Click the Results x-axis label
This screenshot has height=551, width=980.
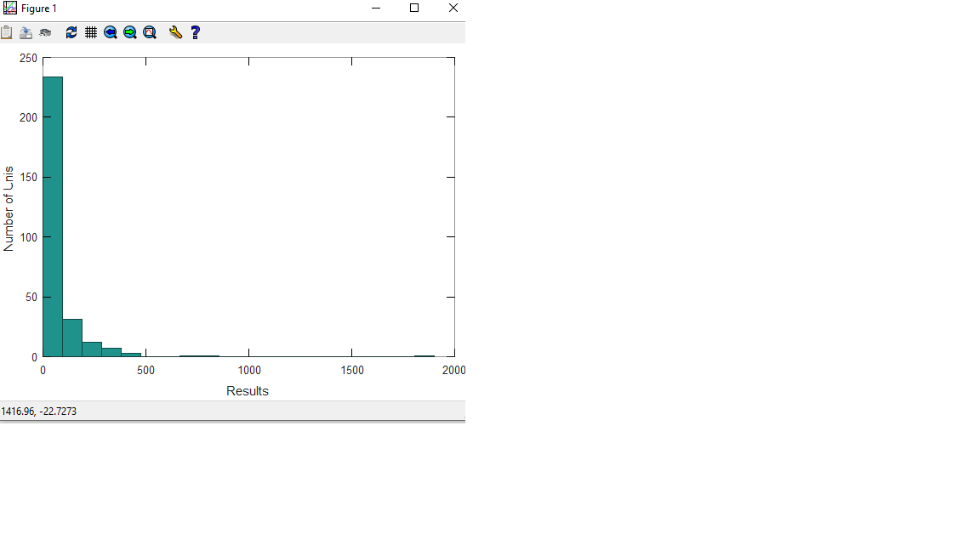tap(248, 391)
